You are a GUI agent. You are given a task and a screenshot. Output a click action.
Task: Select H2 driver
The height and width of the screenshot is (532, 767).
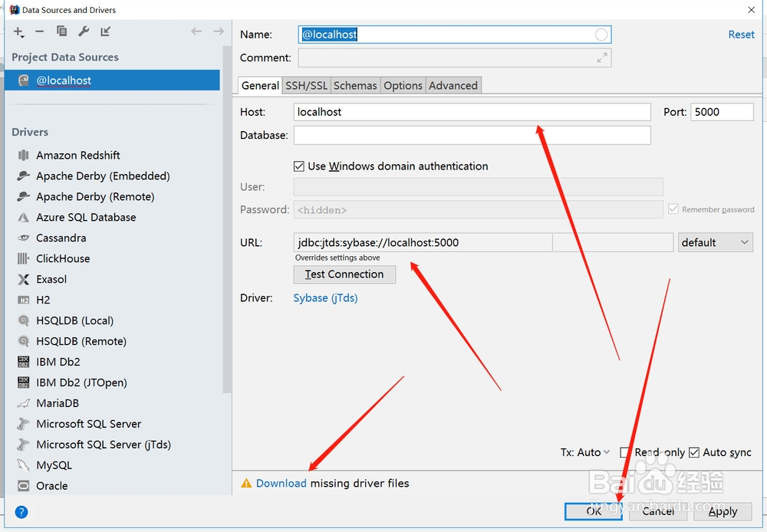pos(43,300)
